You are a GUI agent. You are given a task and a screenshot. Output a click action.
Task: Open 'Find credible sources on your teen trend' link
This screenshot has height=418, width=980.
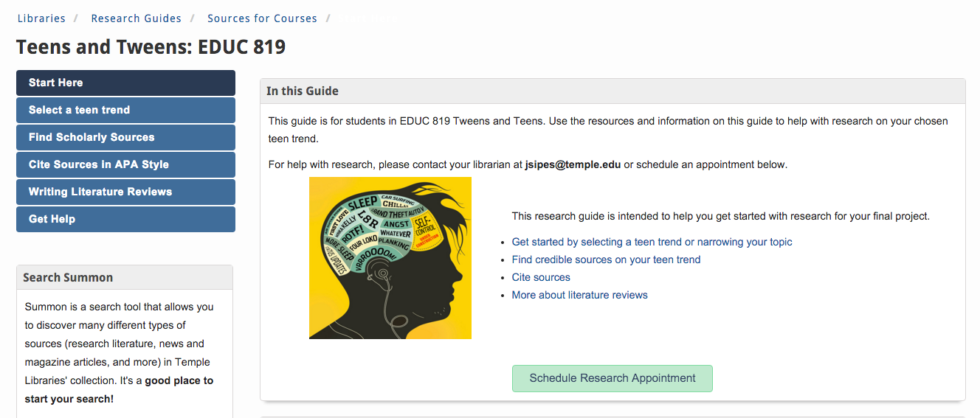point(606,259)
